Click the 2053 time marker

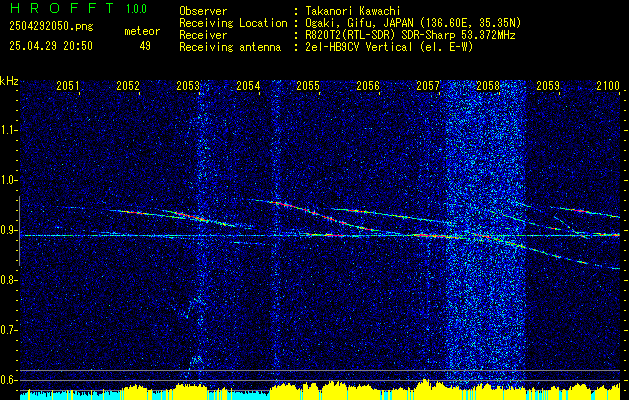(188, 85)
